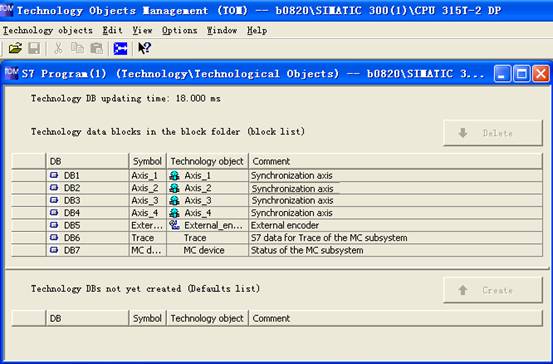Click the Comment header in Defaults list
Screen dimensions: 553x364
(x=395, y=318)
